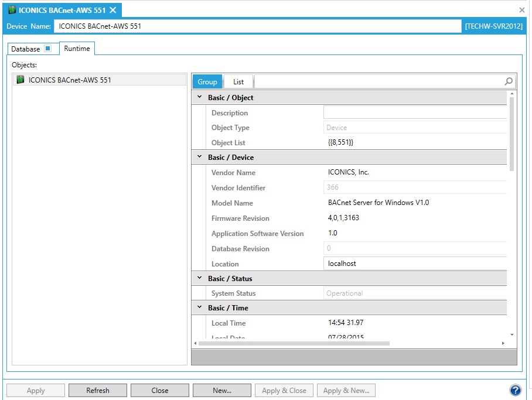Click the device icon in the Objects tree
The image size is (532, 400).
pyautogui.click(x=21, y=80)
